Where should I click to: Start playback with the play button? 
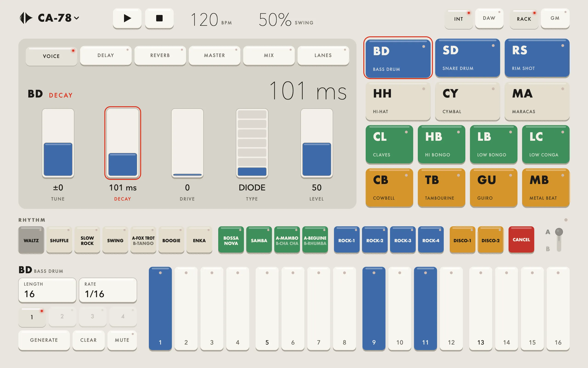(x=127, y=18)
